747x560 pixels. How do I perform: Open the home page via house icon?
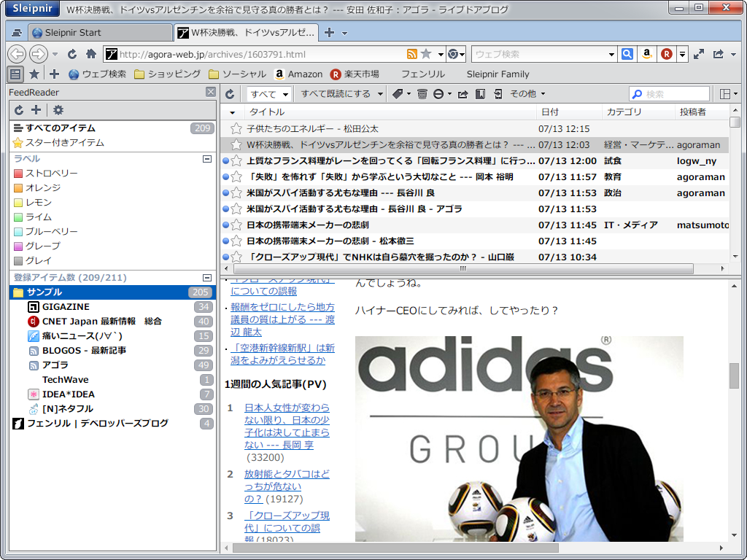(91, 54)
